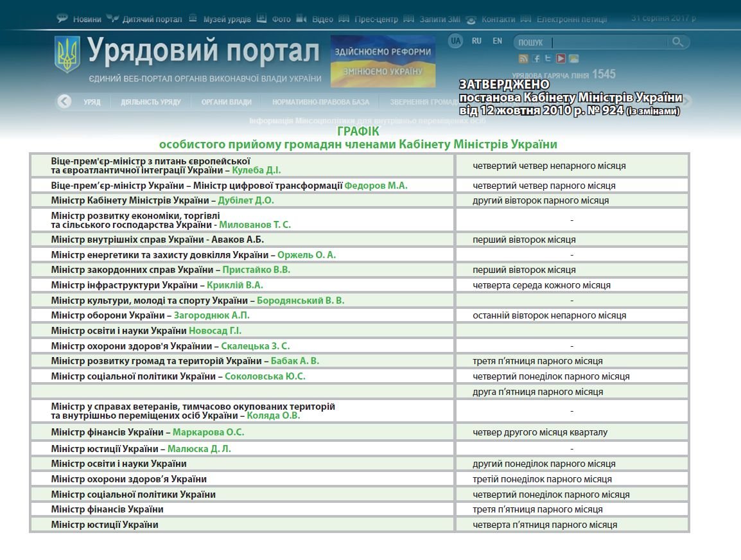This screenshot has height=560, width=741.
Task: Open ДІЯЛЬНІСТЬ УРЯДУ navigation menu
Action: [151, 102]
